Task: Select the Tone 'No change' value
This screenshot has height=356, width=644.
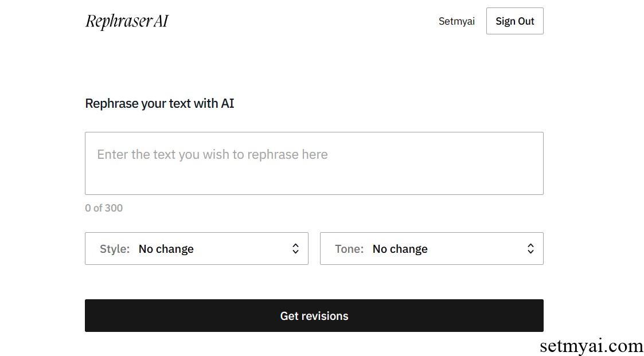Action: click(x=400, y=249)
